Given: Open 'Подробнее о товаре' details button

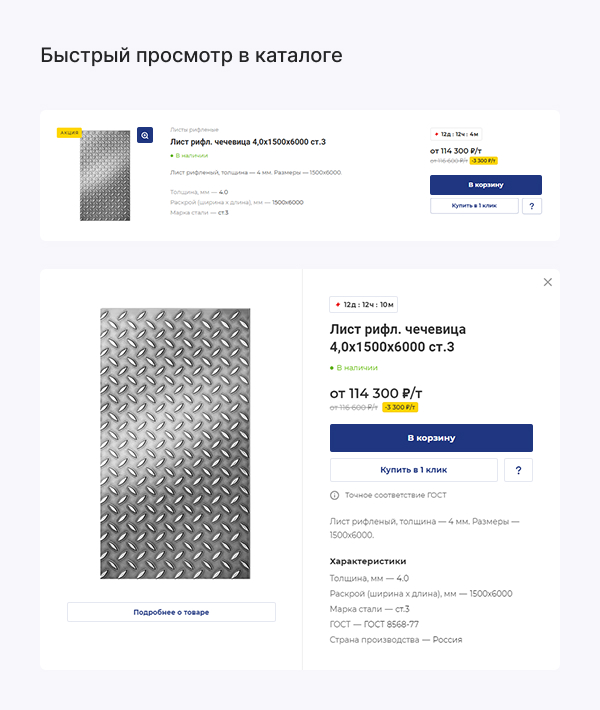Looking at the screenshot, I should (171, 612).
